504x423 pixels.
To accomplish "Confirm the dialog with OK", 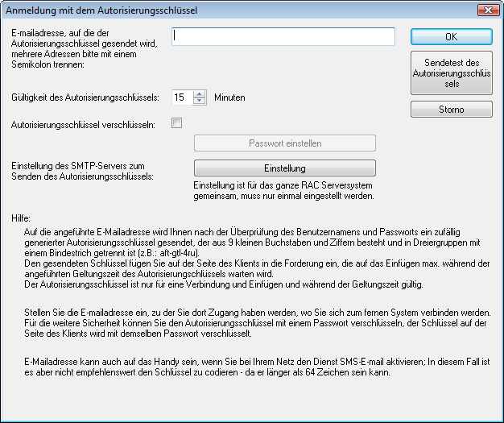I will [x=452, y=37].
